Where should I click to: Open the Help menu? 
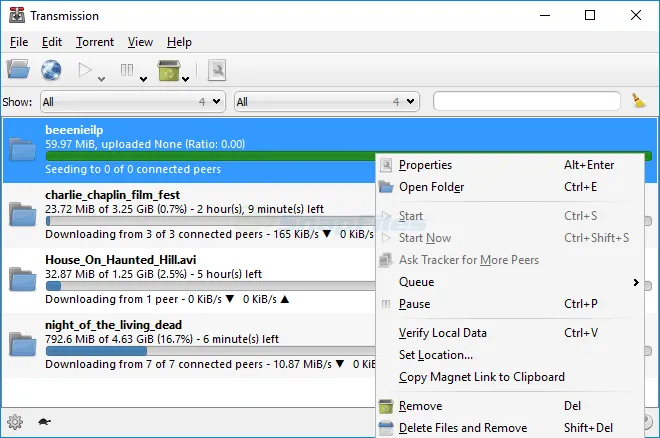pyautogui.click(x=179, y=42)
